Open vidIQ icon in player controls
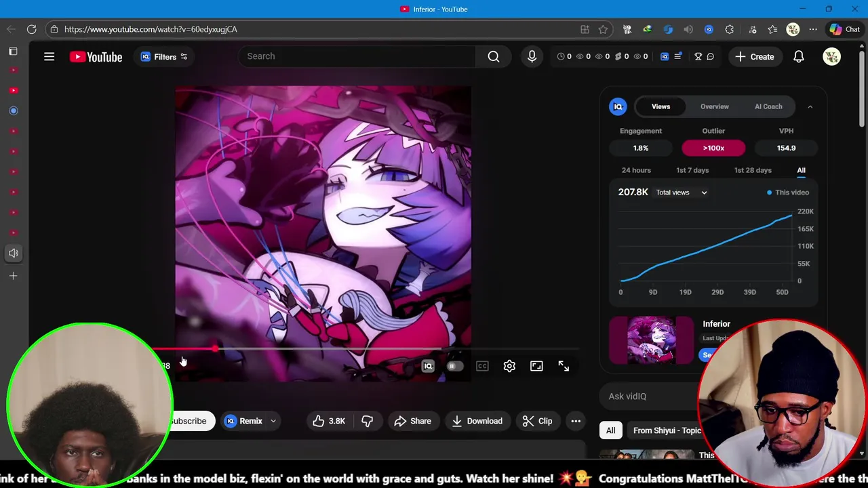The width and height of the screenshot is (868, 488). click(x=428, y=366)
